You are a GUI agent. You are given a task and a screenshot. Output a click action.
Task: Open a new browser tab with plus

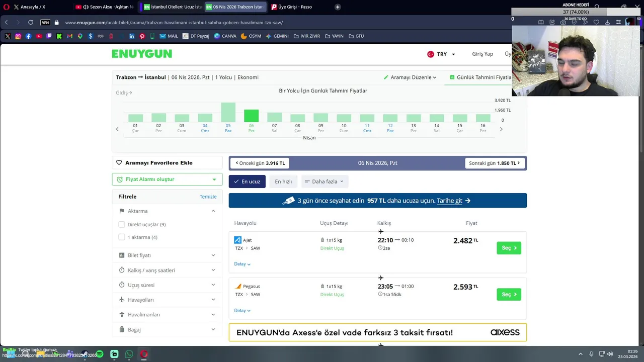[338, 7]
